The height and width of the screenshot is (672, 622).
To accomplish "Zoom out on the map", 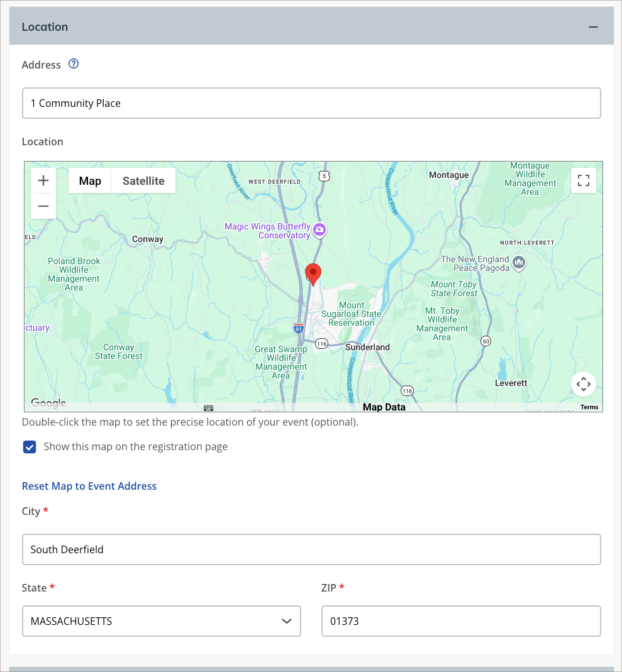I will coord(43,206).
